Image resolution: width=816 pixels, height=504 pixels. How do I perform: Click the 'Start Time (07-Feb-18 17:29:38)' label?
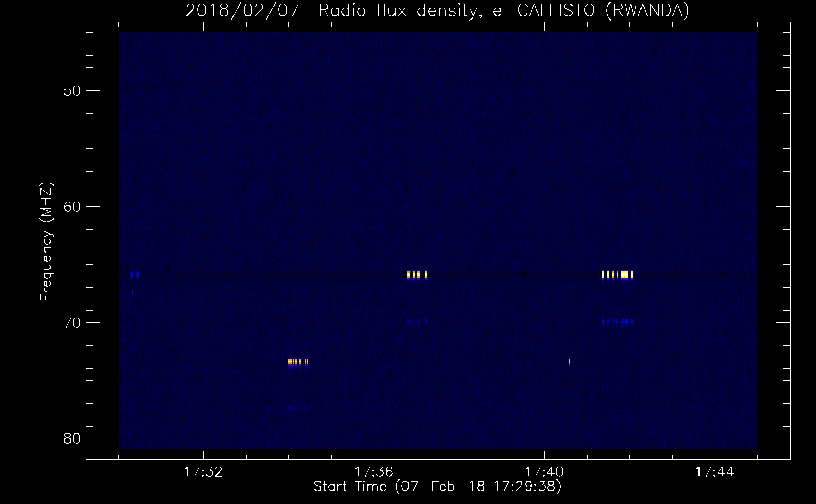tap(437, 487)
